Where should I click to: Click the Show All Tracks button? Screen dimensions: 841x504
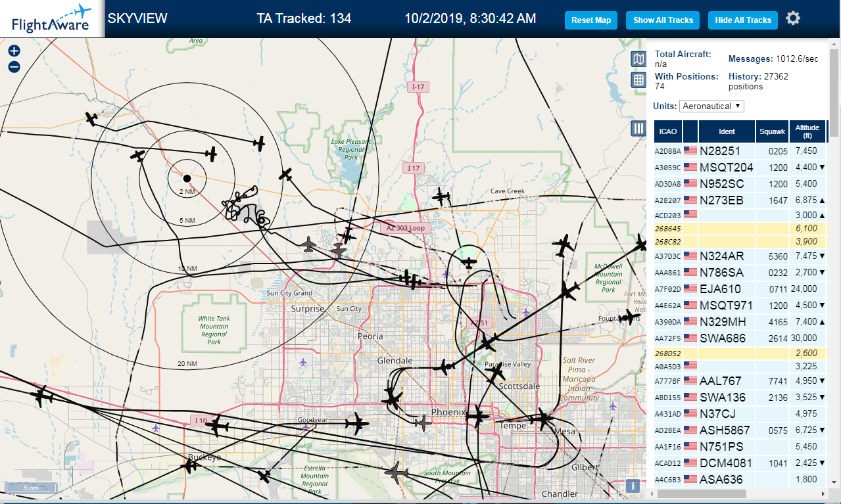coord(663,20)
